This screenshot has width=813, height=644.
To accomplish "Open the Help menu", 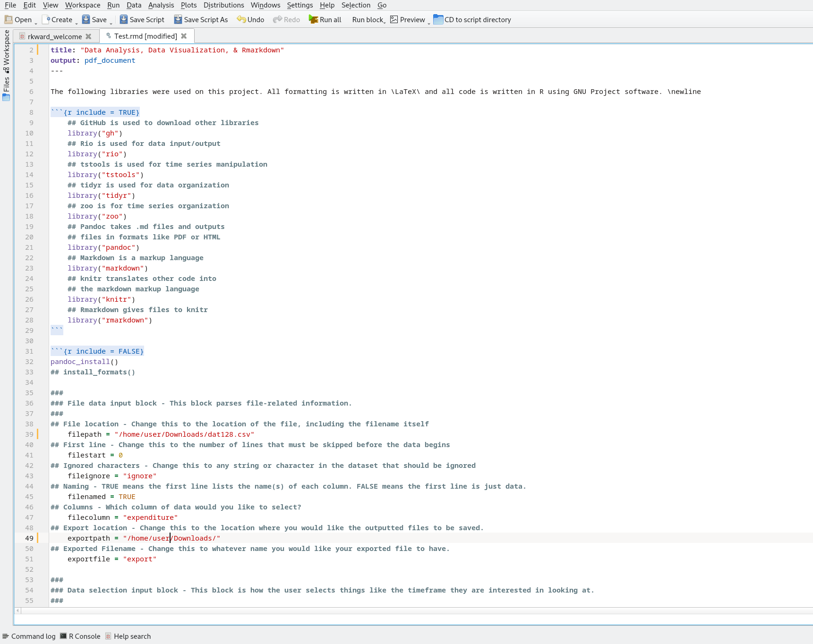I will point(327,5).
